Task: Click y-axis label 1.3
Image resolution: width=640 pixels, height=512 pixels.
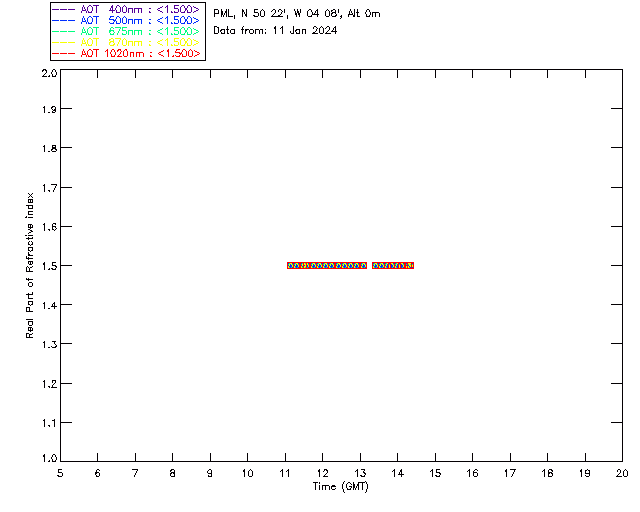Action: (49, 345)
